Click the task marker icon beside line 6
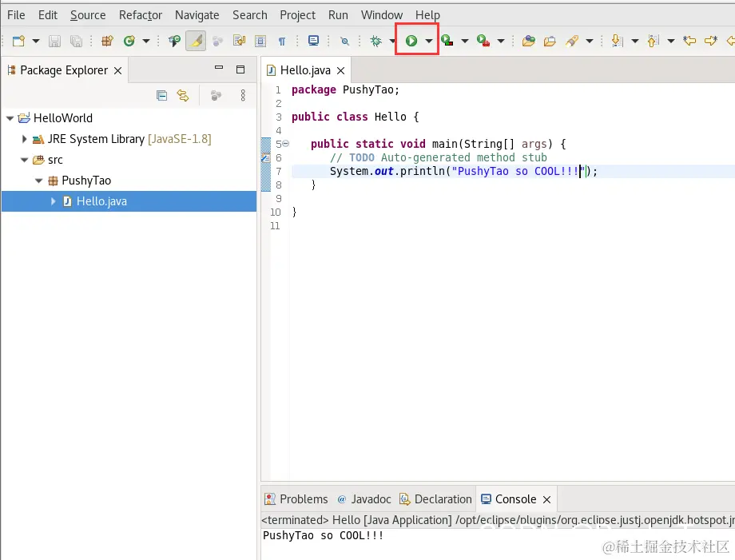735x560 pixels. pos(266,158)
